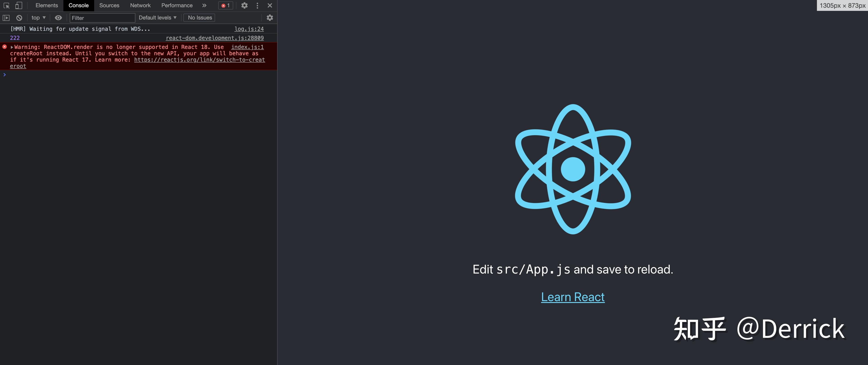Open more panels with the chevron
The image size is (868, 365).
[204, 5]
